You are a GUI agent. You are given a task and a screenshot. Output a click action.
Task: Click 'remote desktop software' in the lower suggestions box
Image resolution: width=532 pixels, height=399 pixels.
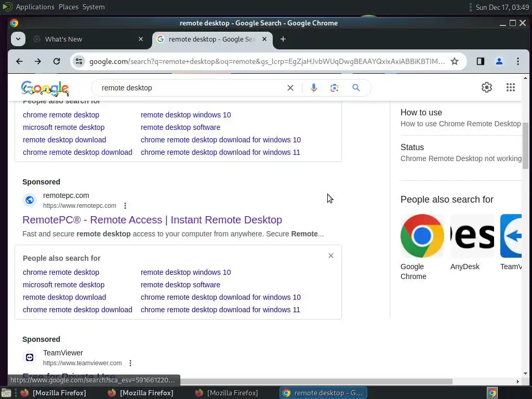[x=180, y=285]
